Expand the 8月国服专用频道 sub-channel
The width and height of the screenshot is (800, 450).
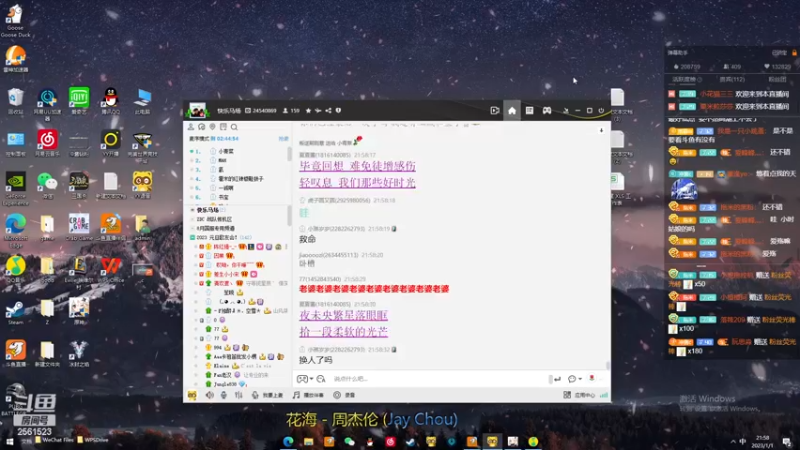click(x=192, y=228)
